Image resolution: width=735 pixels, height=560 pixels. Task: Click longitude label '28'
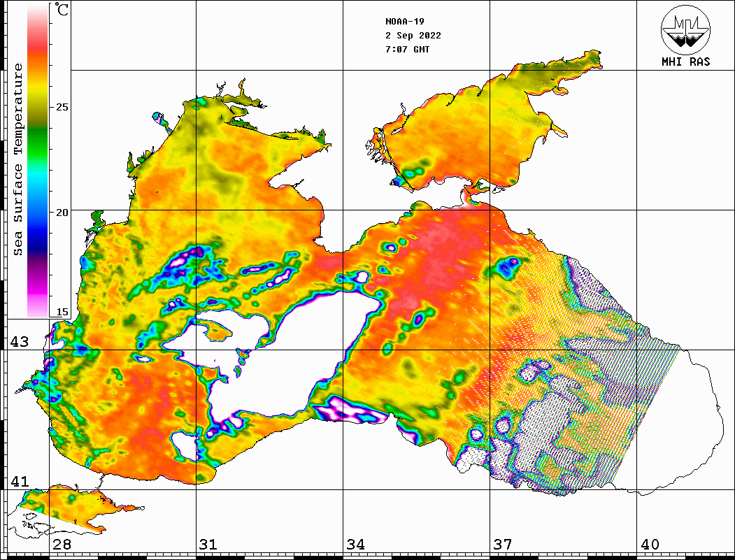tap(62, 544)
